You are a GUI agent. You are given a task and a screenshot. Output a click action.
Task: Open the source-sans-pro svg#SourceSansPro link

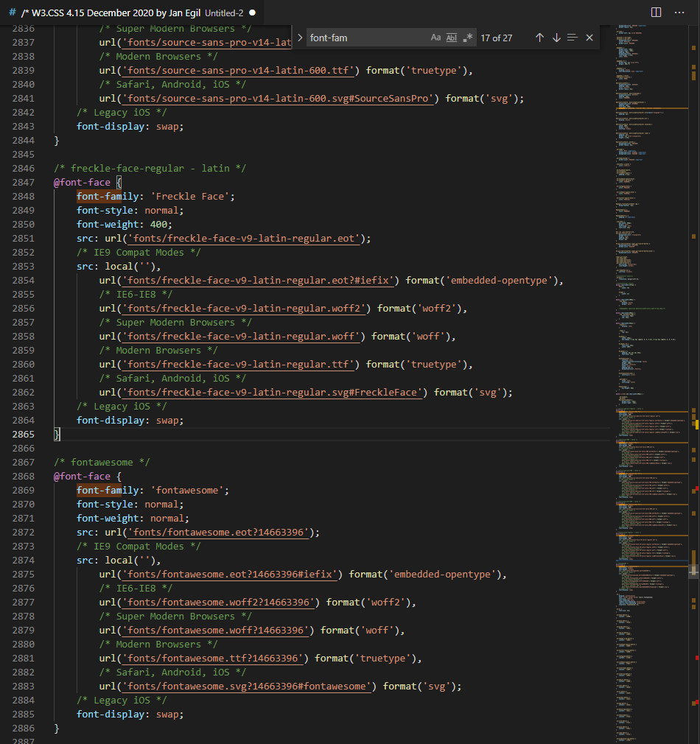point(278,99)
